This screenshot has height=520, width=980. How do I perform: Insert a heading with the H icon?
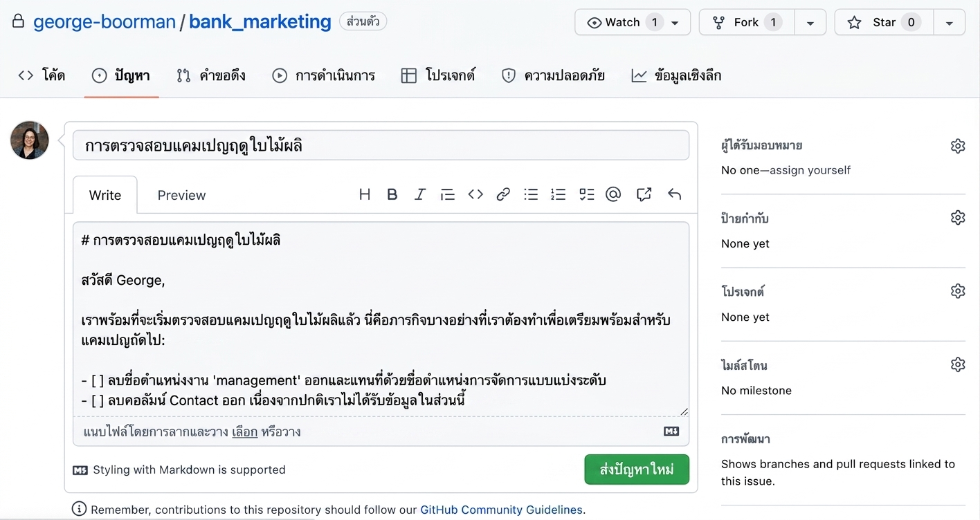coord(365,195)
